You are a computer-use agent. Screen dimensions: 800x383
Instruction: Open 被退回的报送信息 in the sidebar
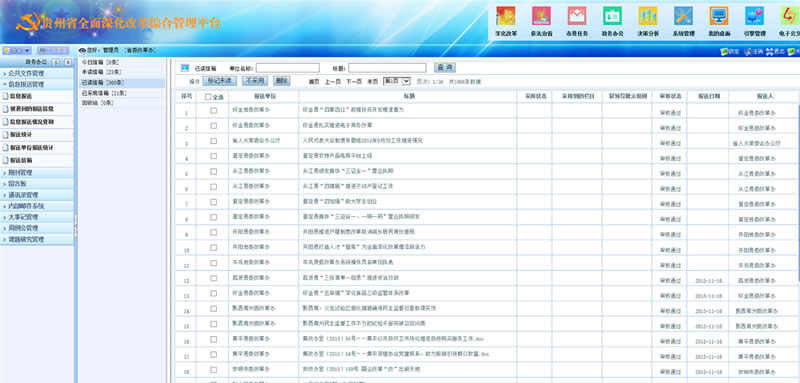pyautogui.click(x=32, y=109)
